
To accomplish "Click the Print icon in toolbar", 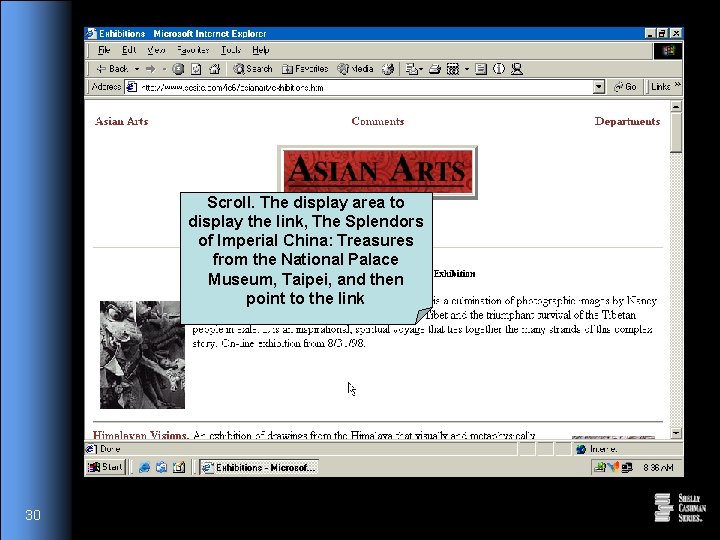I will coord(434,69).
